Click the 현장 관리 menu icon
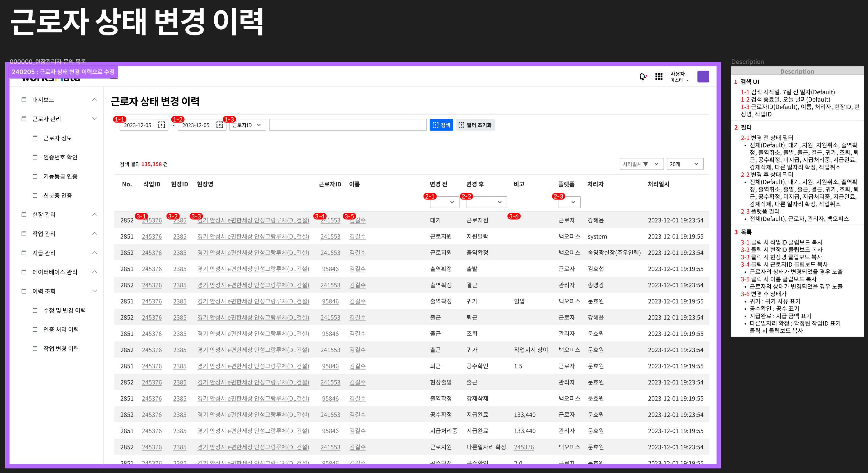This screenshot has height=473, width=868. (x=24, y=215)
